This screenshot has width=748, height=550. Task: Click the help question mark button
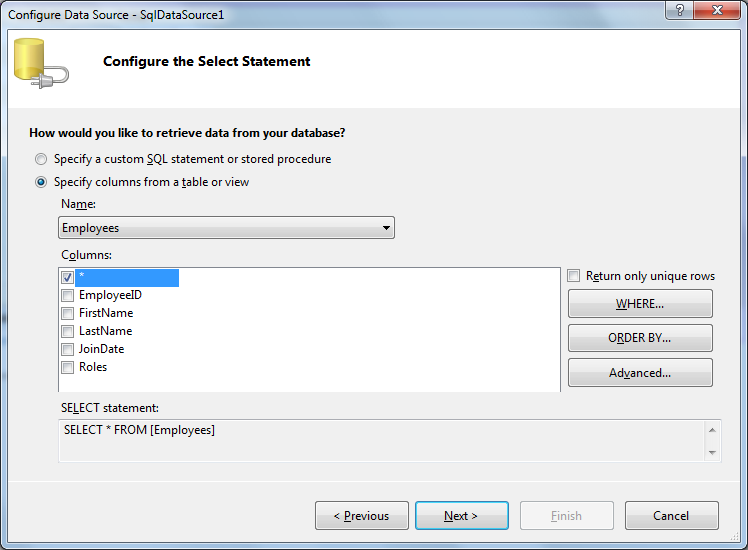coord(680,9)
